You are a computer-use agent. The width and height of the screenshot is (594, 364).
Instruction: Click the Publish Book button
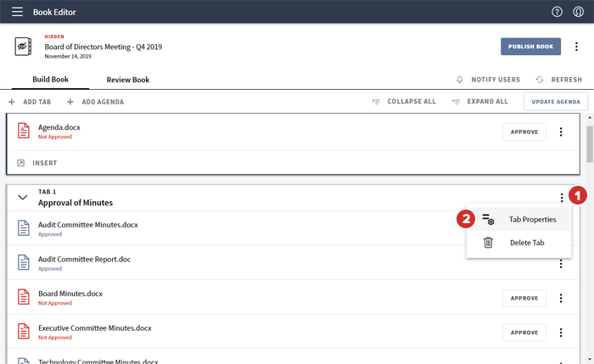tap(530, 47)
